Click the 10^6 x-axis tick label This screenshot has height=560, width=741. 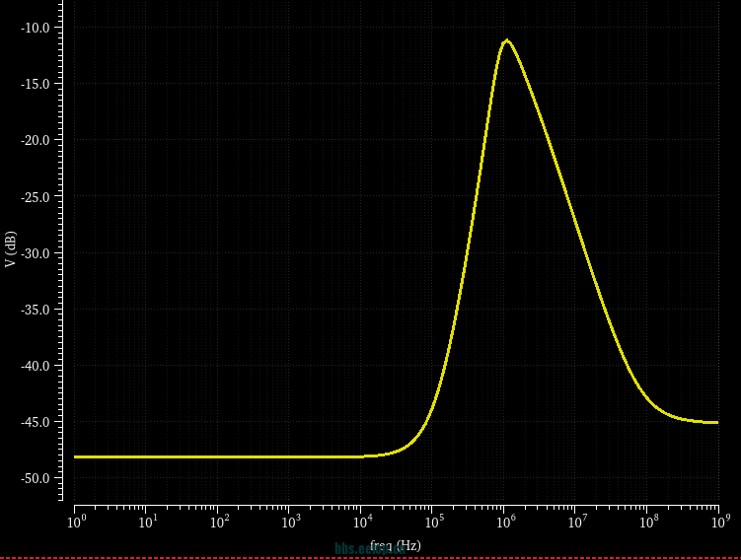503,520
